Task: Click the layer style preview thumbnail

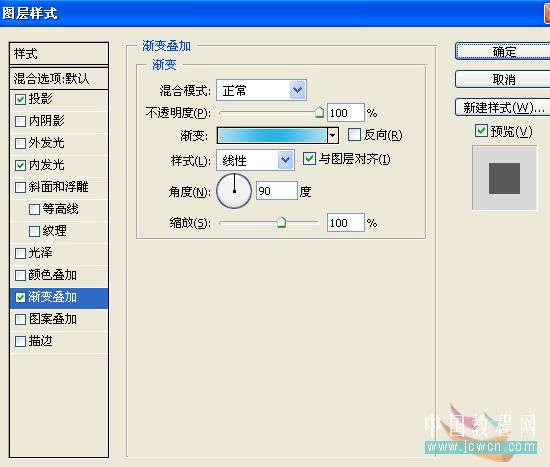Action: tap(504, 178)
